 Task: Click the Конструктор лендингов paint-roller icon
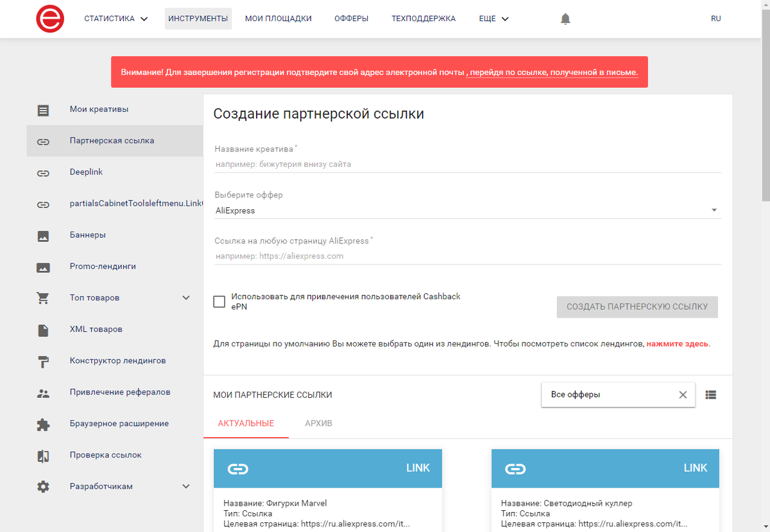coord(43,361)
